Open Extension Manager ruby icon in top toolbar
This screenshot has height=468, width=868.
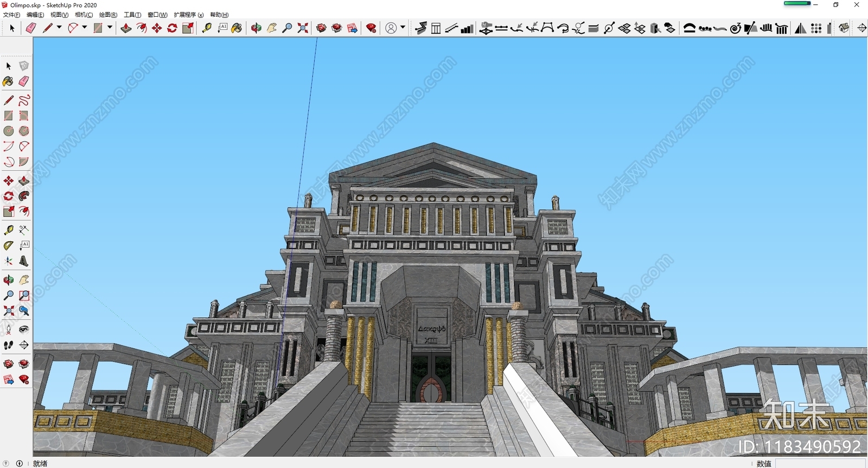pyautogui.click(x=371, y=28)
